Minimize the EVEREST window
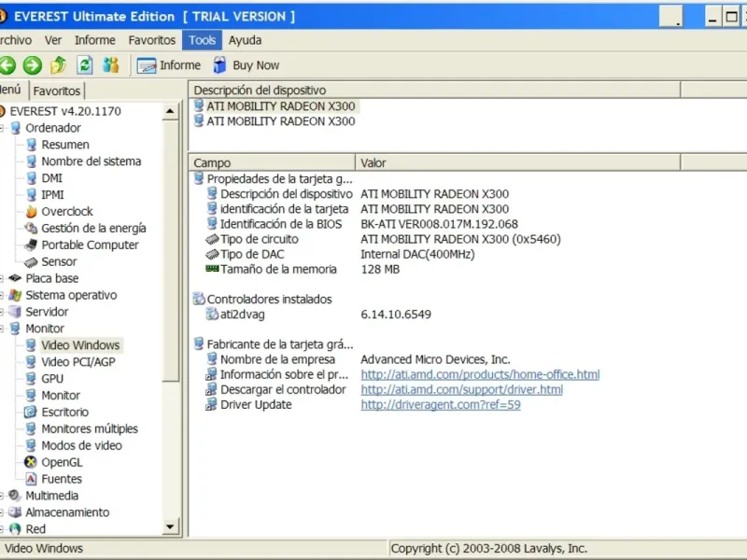This screenshot has width=747, height=560. (712, 17)
